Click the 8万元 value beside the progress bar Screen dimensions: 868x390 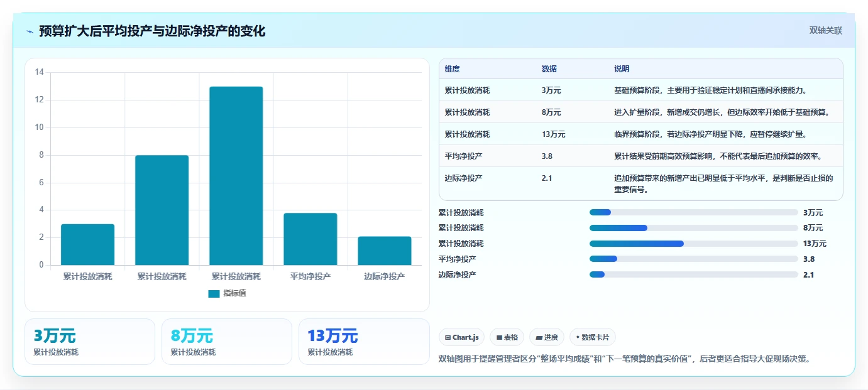coord(813,228)
